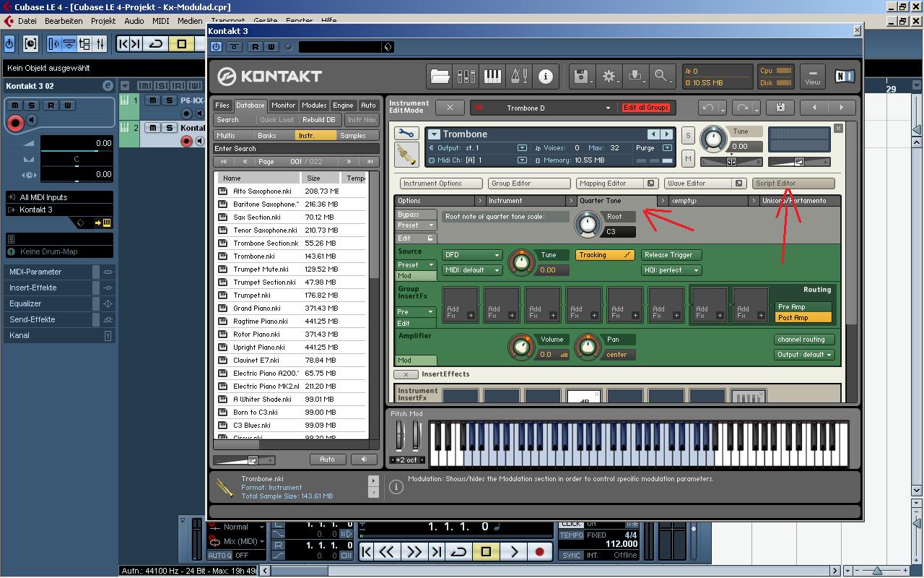The image size is (924, 578).
Task: Open the Group Editor
Action: [528, 184]
